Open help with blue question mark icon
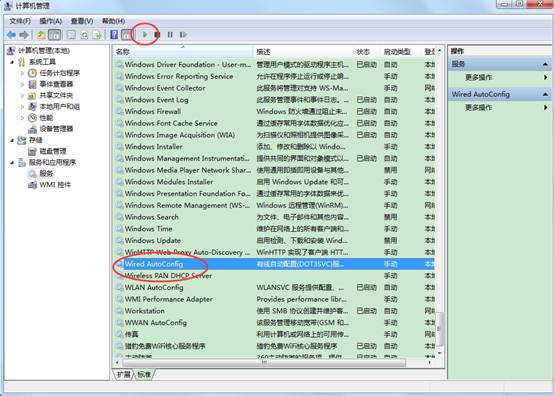554x396 pixels. pos(114,35)
